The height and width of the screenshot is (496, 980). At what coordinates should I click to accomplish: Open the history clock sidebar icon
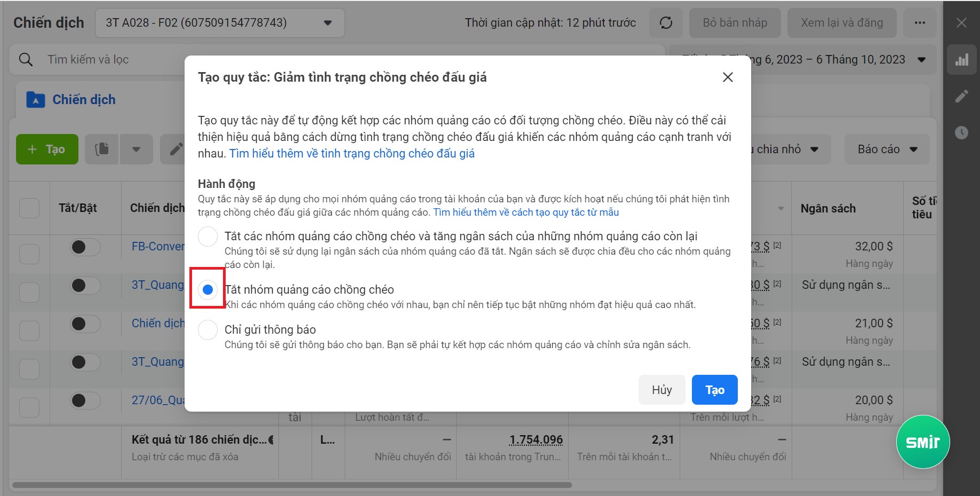click(962, 132)
